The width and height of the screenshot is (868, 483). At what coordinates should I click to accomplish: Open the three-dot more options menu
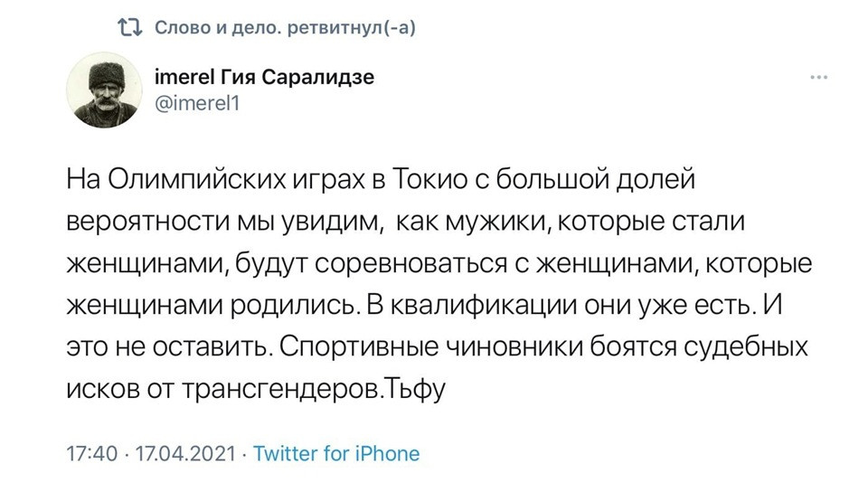819,79
